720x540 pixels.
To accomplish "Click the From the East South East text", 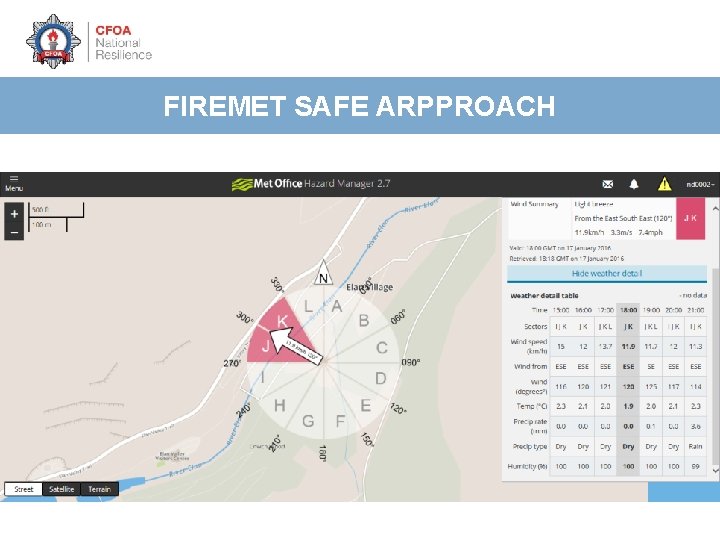I will pos(623,219).
